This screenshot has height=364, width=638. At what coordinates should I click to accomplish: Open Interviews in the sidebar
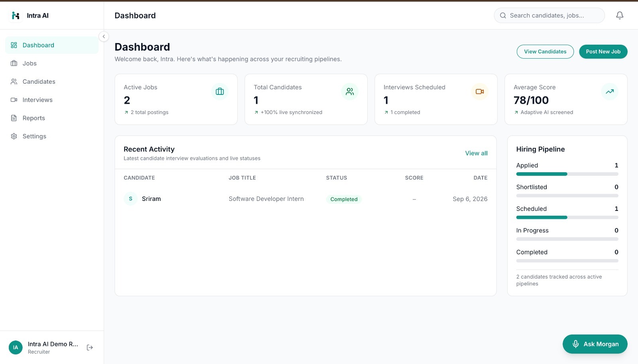[x=52, y=100]
